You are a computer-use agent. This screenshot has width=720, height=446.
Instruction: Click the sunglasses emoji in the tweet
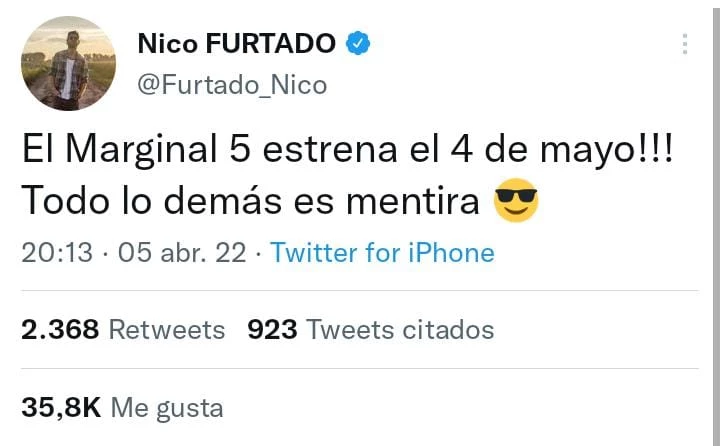516,203
